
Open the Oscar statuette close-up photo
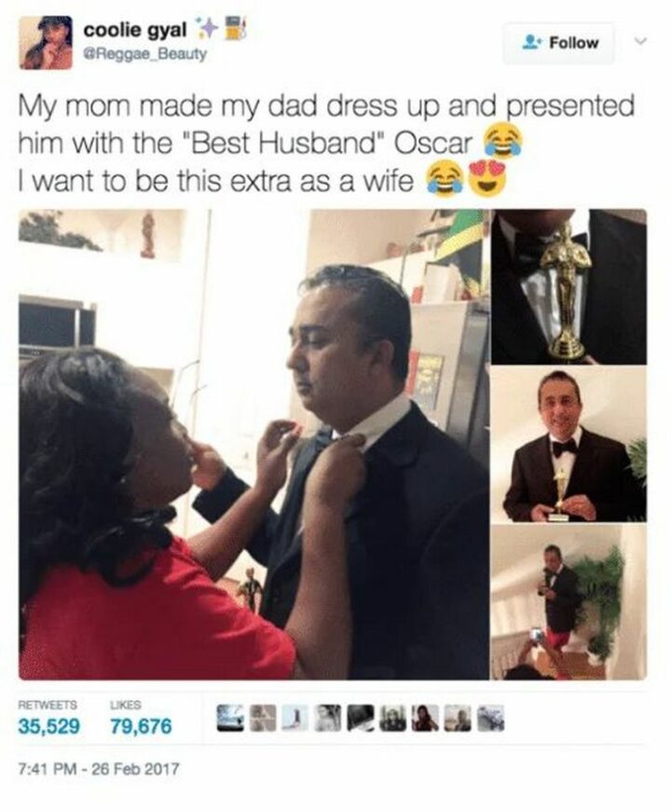pos(568,286)
